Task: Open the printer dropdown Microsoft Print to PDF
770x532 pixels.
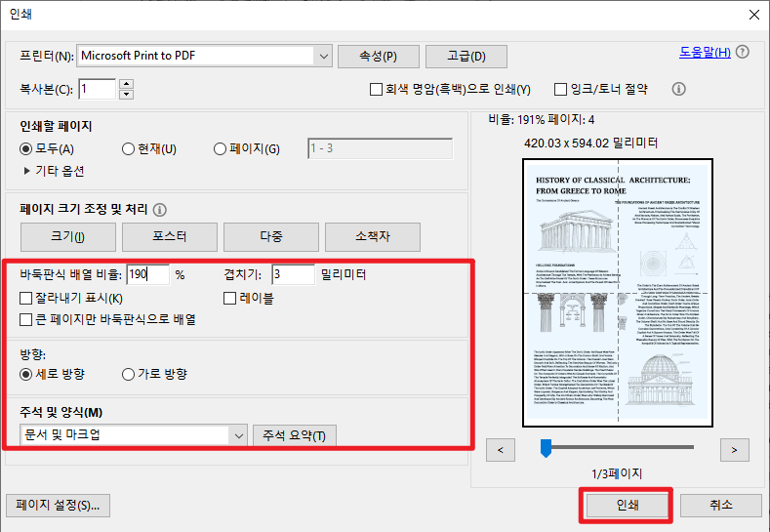Action: (204, 56)
